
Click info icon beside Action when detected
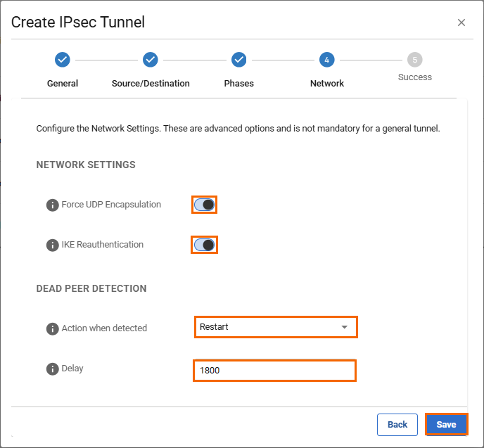(x=52, y=328)
